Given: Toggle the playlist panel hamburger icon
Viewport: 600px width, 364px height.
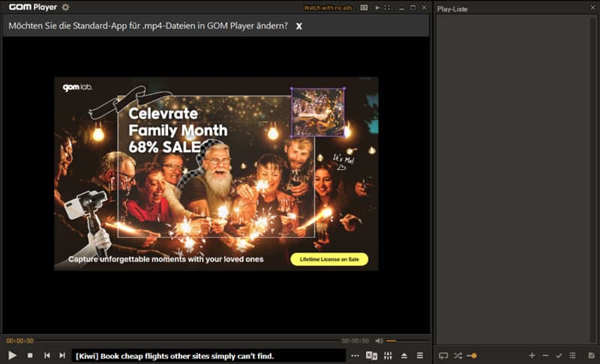Looking at the screenshot, I should [420, 356].
